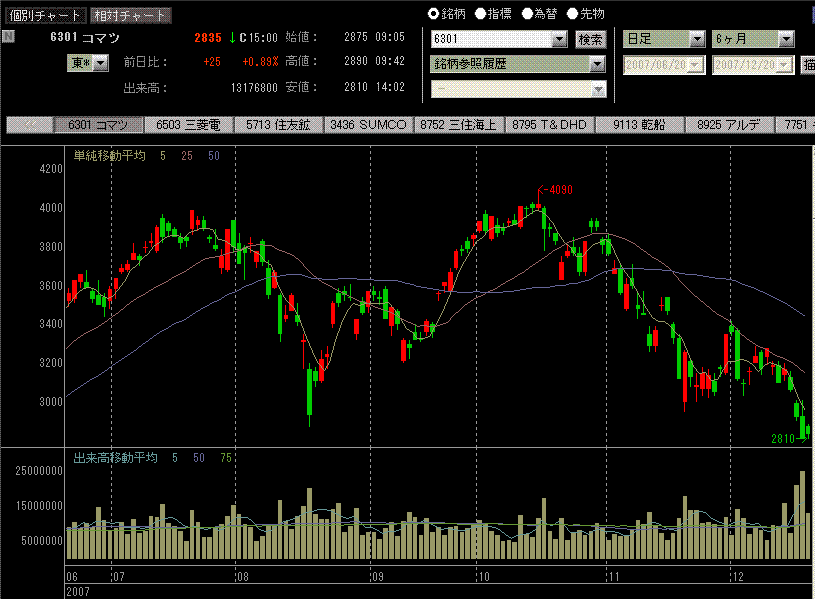
Task: Click the small N icon beside the stock name
Action: click(8, 37)
